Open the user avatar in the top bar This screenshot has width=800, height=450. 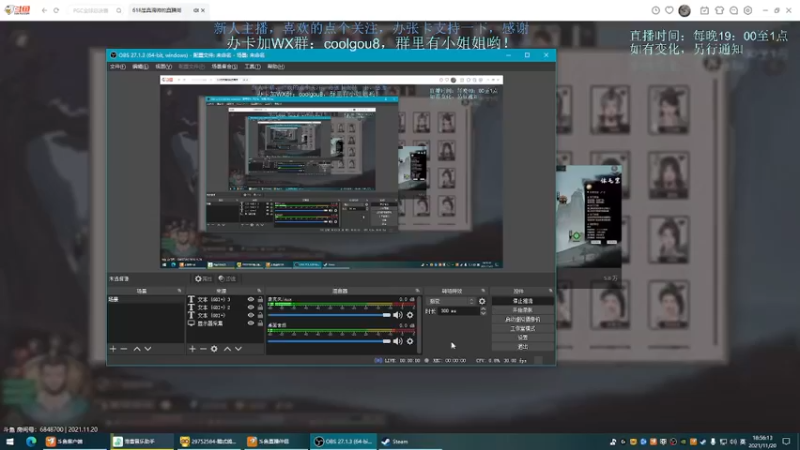pos(684,10)
